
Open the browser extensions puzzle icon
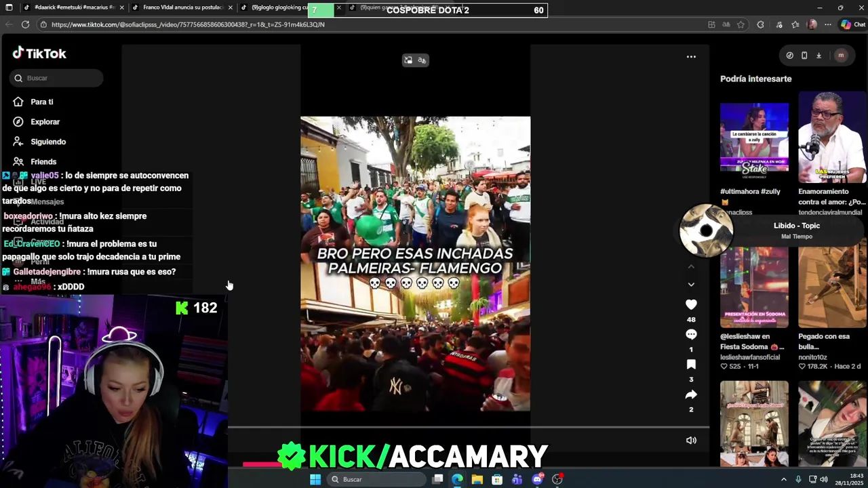point(760,24)
